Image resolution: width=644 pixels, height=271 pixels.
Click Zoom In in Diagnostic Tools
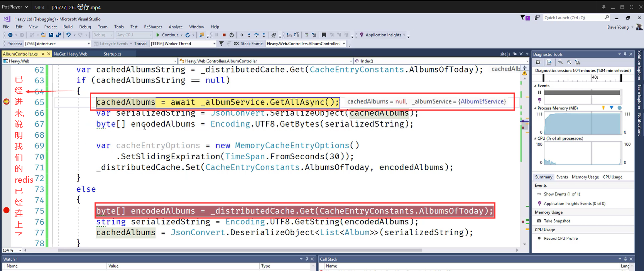click(x=561, y=62)
